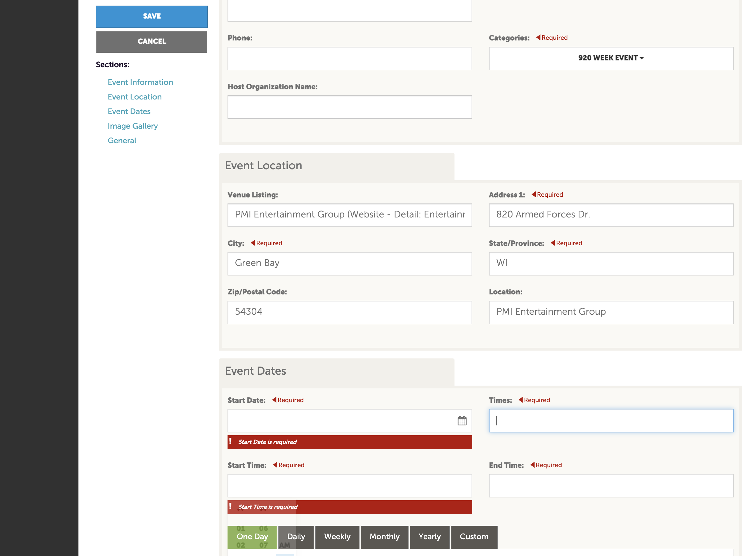Select the One Day recurrence tab
The width and height of the screenshot is (756, 556).
pyautogui.click(x=252, y=537)
